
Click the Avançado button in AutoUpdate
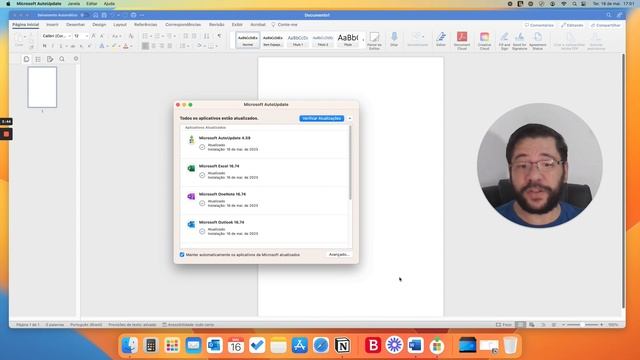(x=339, y=254)
